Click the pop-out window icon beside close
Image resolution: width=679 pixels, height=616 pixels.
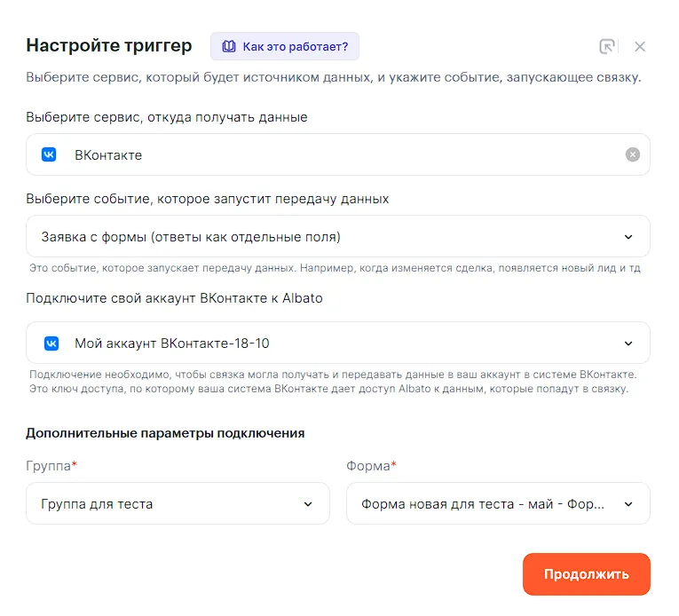[x=607, y=47]
